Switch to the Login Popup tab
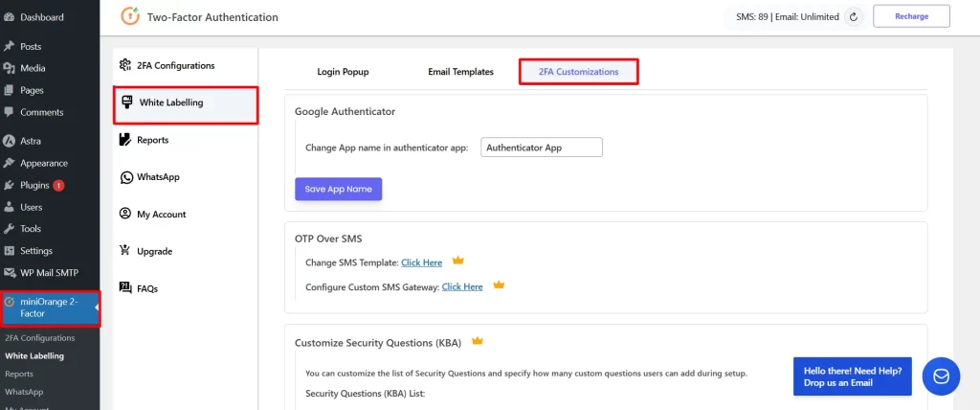Image resolution: width=980 pixels, height=410 pixels. 344,72
